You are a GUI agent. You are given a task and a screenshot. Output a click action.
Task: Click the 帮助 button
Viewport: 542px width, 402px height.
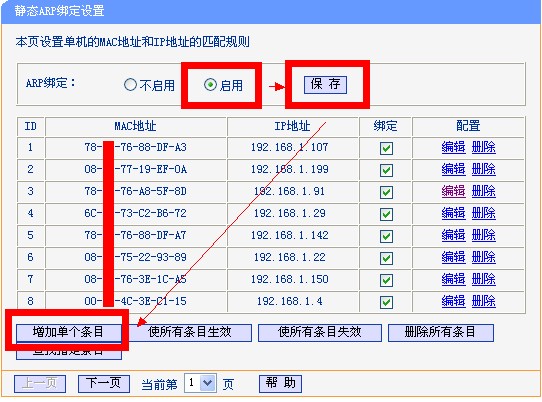[x=280, y=384]
